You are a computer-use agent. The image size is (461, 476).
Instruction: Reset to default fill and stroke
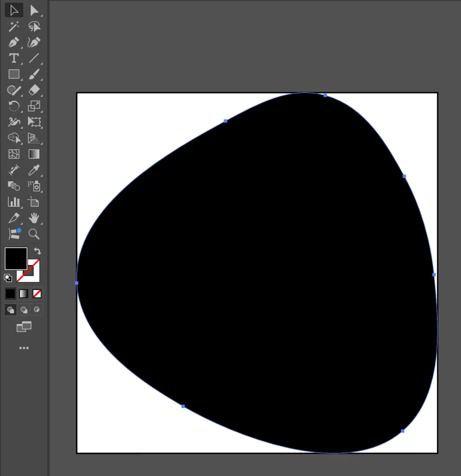8,278
